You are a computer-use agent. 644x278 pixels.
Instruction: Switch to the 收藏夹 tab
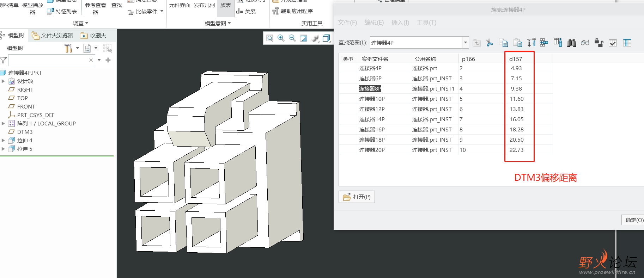tap(93, 35)
